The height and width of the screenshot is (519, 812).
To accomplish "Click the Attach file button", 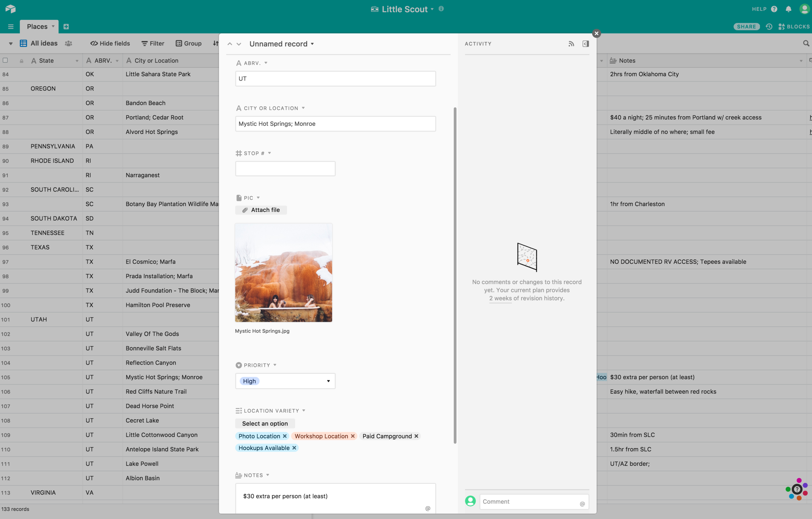I will [261, 210].
